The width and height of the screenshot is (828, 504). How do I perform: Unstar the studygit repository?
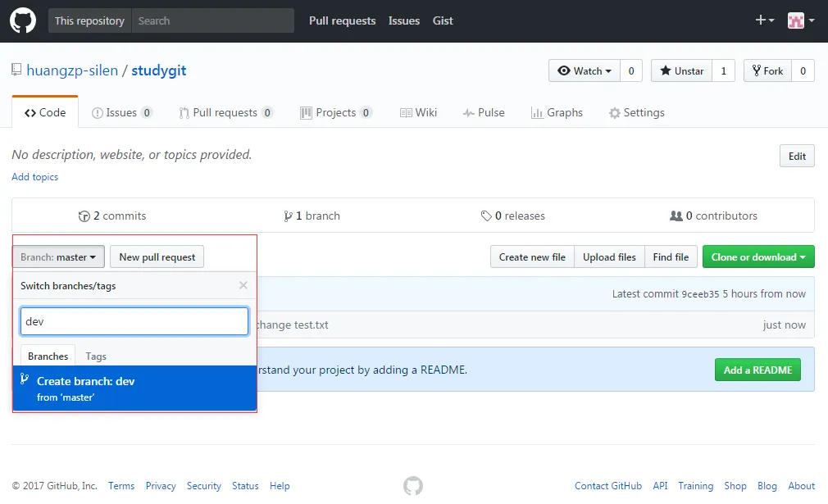pos(681,71)
